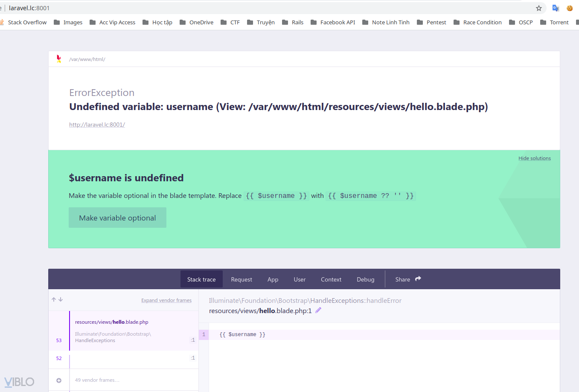Expand the 49 vendor frames row text
579x392 pixels.
(97, 380)
